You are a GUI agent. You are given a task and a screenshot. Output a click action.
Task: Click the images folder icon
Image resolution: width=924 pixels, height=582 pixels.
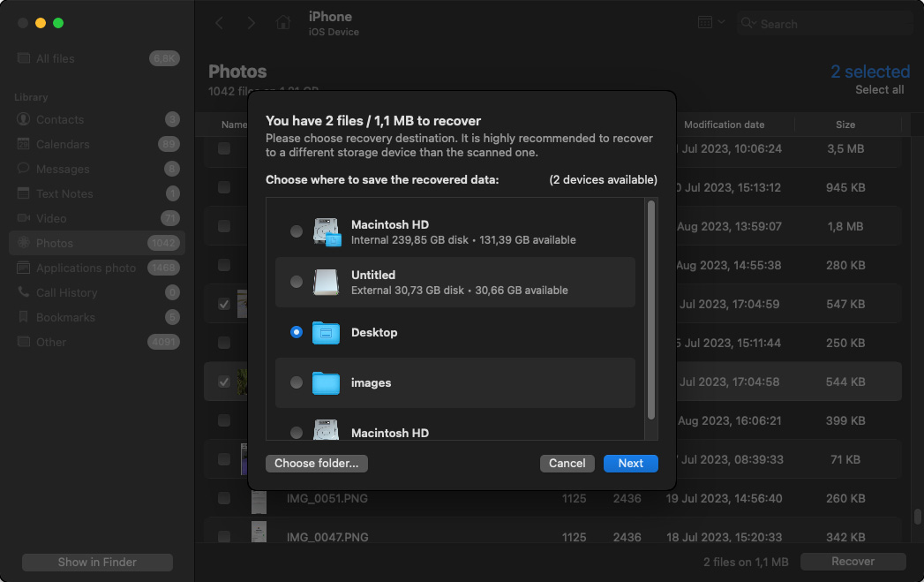coord(326,382)
